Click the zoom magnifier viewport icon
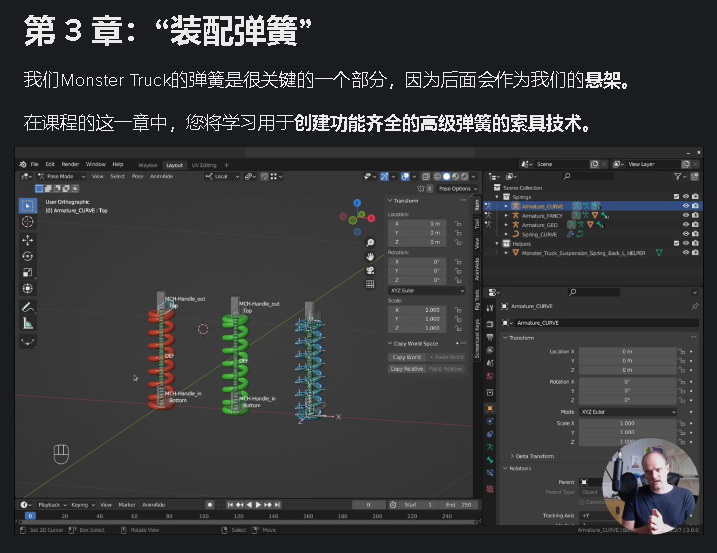Screen dimensions: 717x553 (x=370, y=242)
